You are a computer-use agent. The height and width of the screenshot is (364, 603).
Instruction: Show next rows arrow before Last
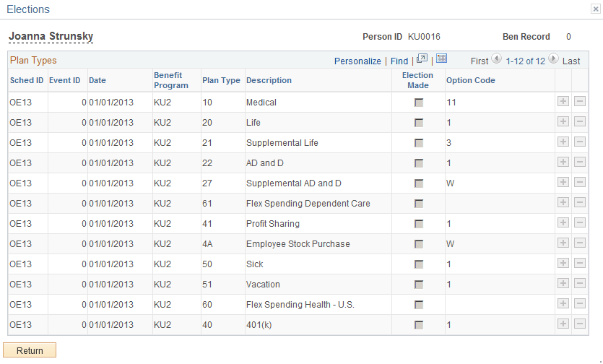[x=553, y=59]
